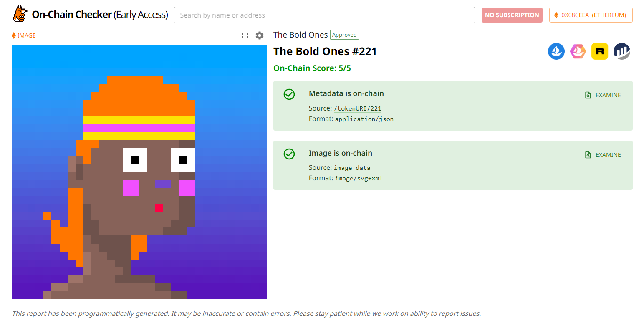
Task: Open the pink hexagon OpenSea Pro icon
Action: tap(578, 51)
